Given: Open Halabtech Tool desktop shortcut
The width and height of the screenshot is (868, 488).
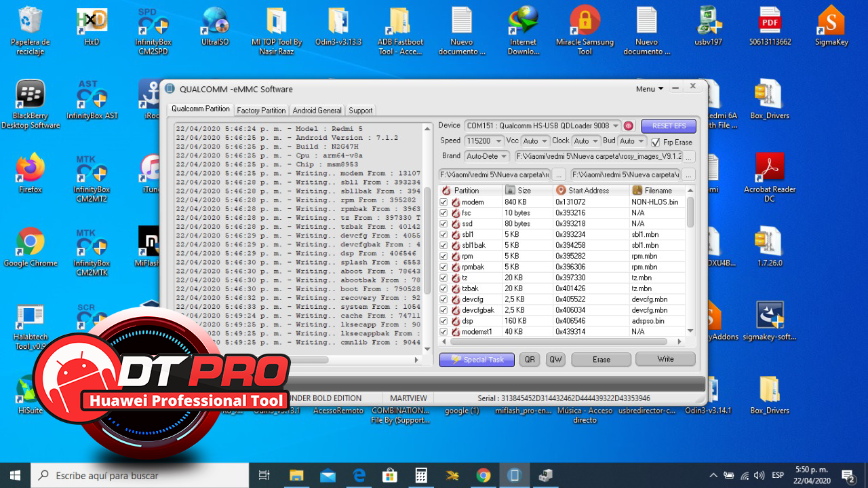Looking at the screenshot, I should click(31, 326).
